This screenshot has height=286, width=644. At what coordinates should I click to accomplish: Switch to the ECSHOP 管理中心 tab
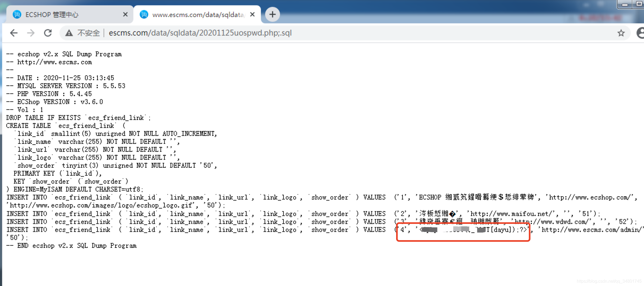pos(70,14)
